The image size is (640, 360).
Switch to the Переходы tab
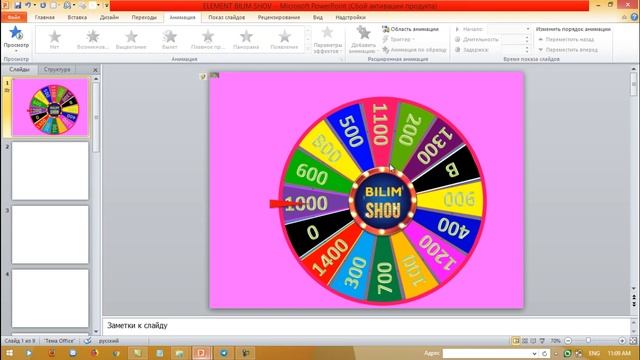[144, 18]
